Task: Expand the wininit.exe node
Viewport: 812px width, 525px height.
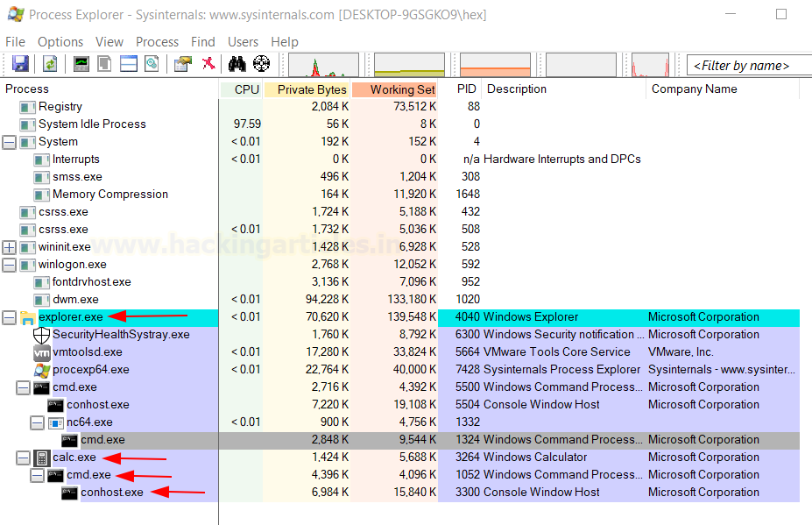Action: coord(10,247)
